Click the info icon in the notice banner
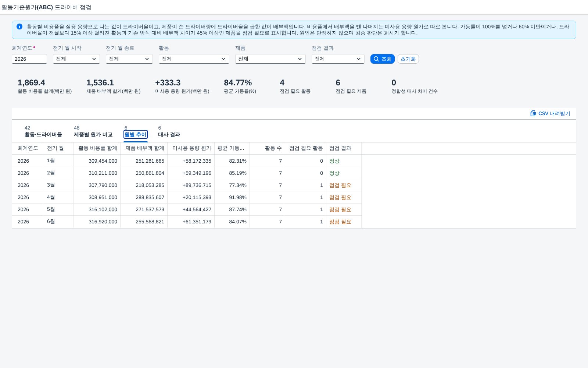Viewport: 588px width, 368px height. coord(19,26)
